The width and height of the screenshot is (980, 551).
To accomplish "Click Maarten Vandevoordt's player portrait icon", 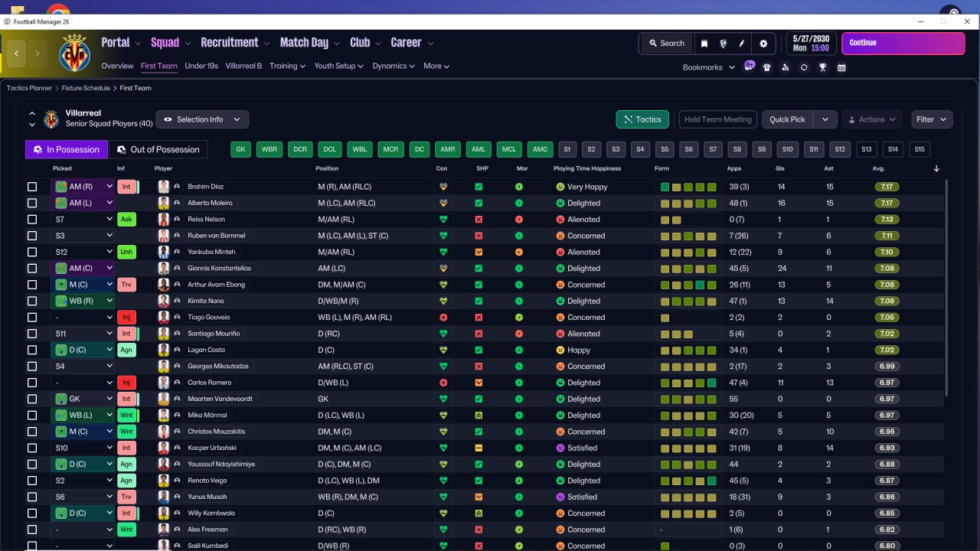I will click(163, 399).
